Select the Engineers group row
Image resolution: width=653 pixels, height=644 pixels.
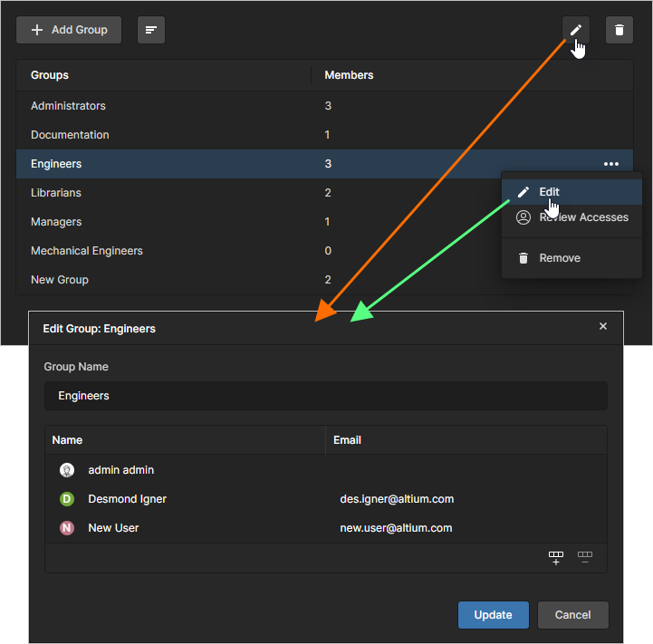tap(324, 164)
